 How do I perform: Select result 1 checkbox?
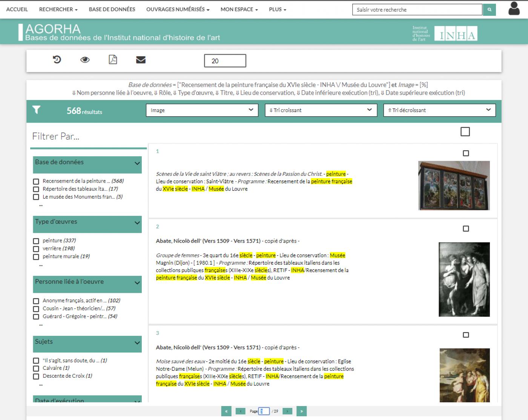tap(466, 153)
